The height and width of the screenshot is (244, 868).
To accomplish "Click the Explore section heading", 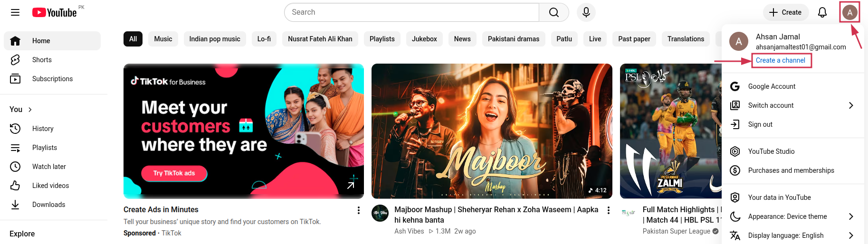I will point(22,234).
